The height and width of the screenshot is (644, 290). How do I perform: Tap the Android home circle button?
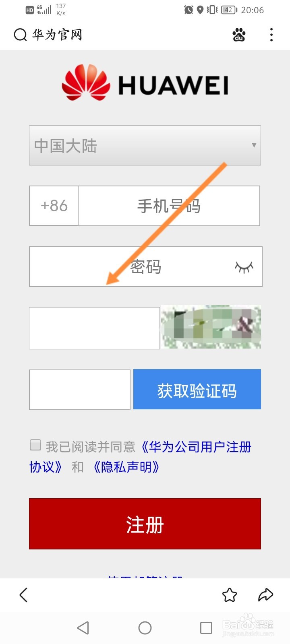click(145, 628)
